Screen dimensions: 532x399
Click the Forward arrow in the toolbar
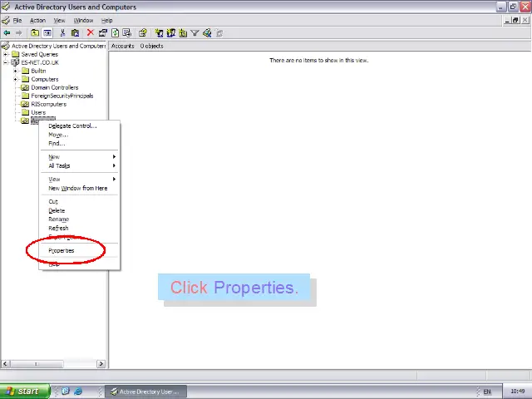tap(19, 33)
